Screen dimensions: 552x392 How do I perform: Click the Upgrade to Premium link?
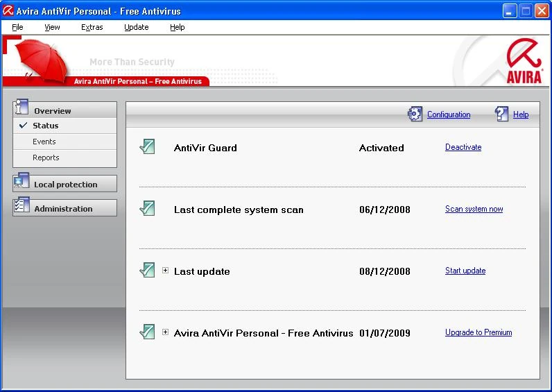point(478,332)
